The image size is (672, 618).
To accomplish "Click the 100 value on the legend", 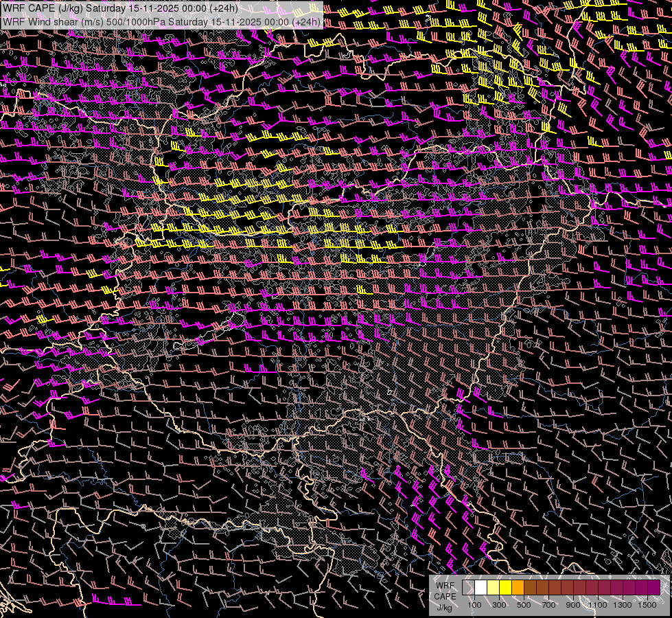I will (474, 605).
